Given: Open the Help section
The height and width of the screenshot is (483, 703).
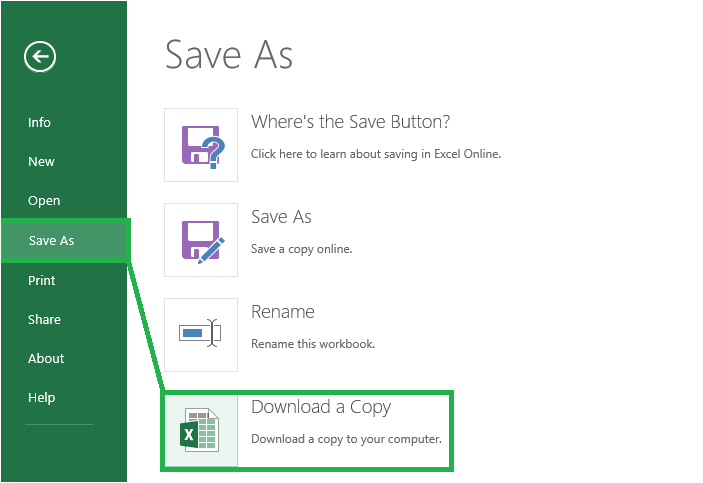Looking at the screenshot, I should click(41, 397).
